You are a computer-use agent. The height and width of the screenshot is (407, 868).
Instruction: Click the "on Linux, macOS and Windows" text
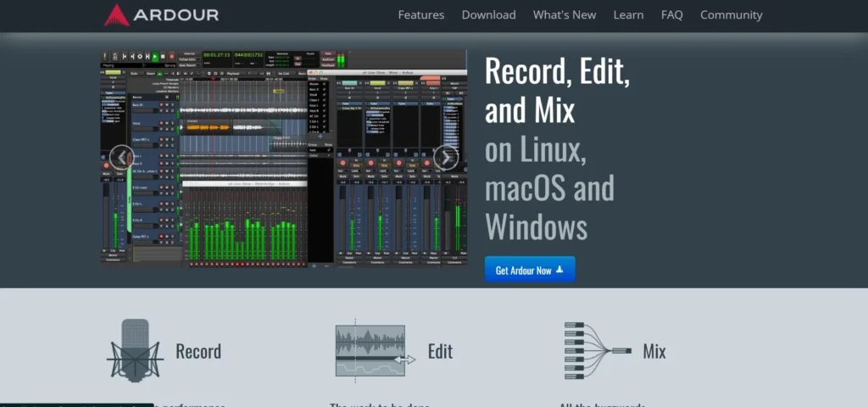coord(549,188)
